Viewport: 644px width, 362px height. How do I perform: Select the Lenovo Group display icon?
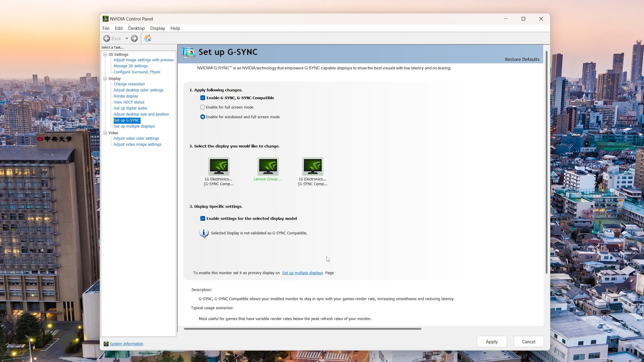pyautogui.click(x=268, y=166)
